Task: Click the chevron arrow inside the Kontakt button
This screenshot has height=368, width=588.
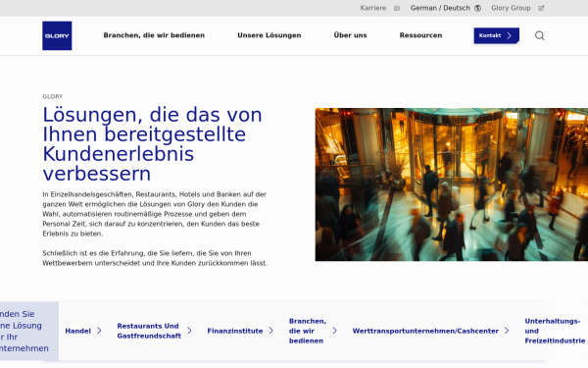Action: click(510, 35)
